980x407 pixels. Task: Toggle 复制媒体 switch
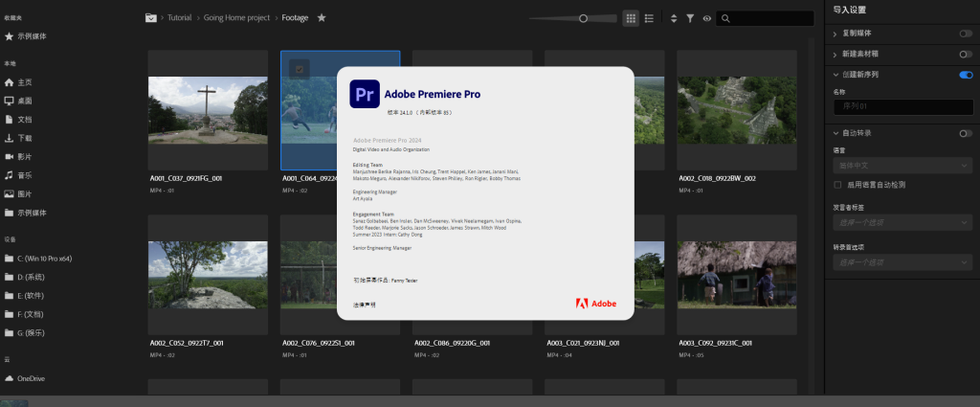(966, 34)
